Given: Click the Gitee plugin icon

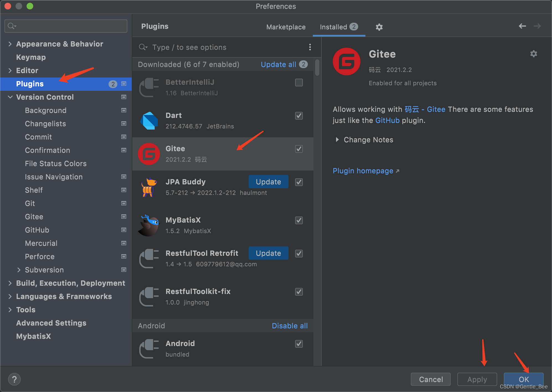Looking at the screenshot, I should click(x=150, y=154).
